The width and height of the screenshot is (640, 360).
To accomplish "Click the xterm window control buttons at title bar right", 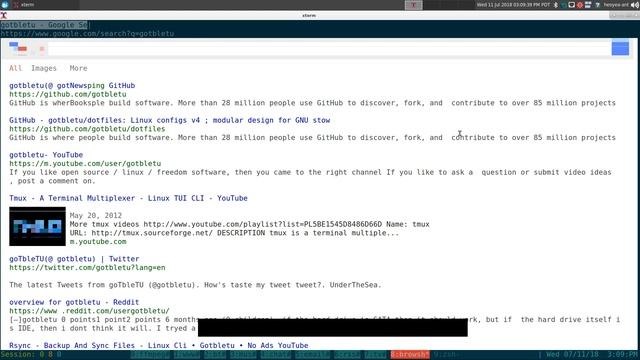I will pyautogui.click(x=624, y=16).
